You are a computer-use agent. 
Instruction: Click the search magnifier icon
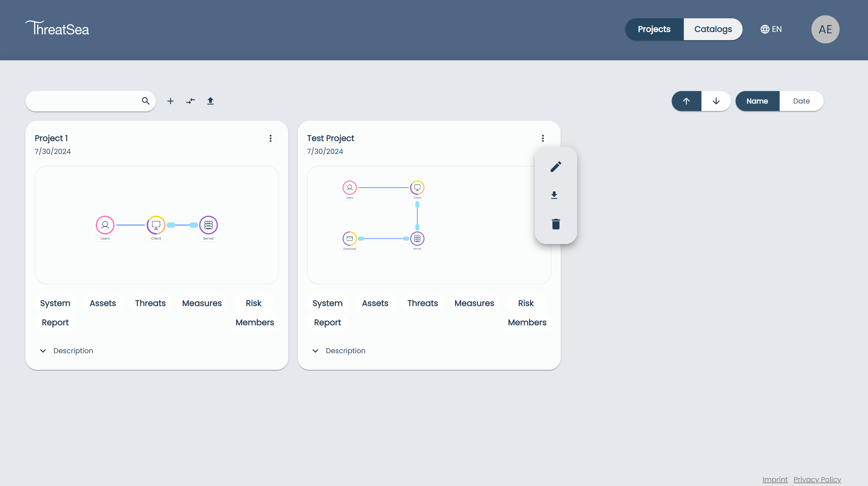146,101
